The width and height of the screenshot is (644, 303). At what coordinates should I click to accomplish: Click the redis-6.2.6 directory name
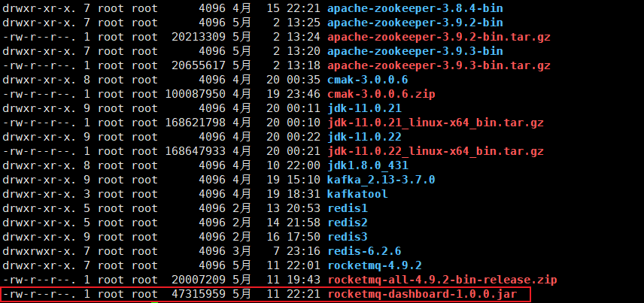pyautogui.click(x=364, y=251)
